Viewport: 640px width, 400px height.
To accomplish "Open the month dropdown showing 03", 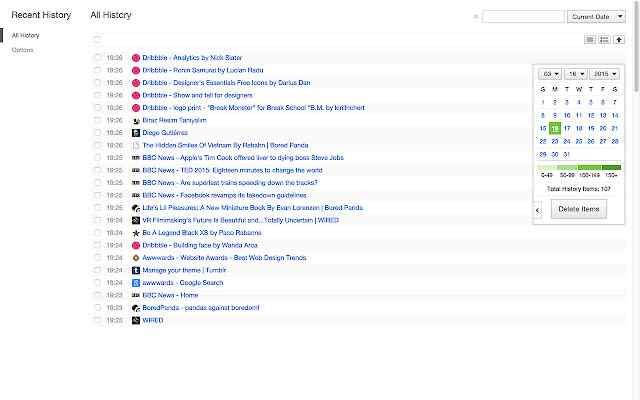I will coord(550,74).
